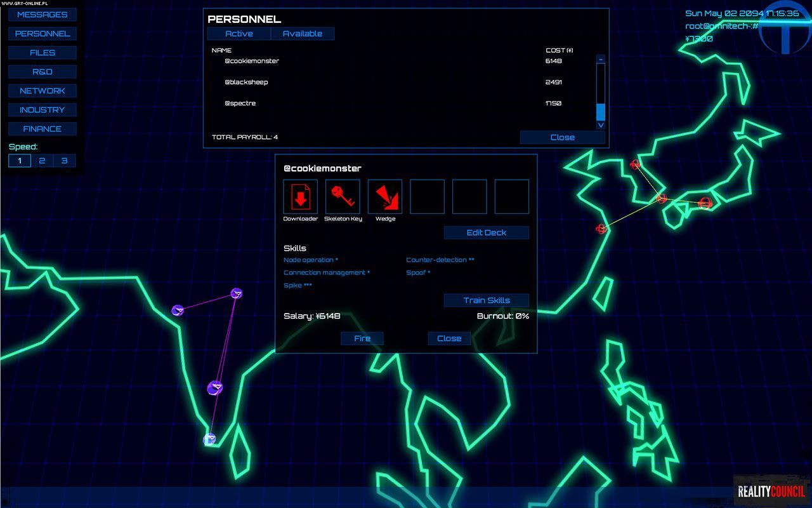
Task: Select the Skeleton Key program icon
Action: coord(343,197)
